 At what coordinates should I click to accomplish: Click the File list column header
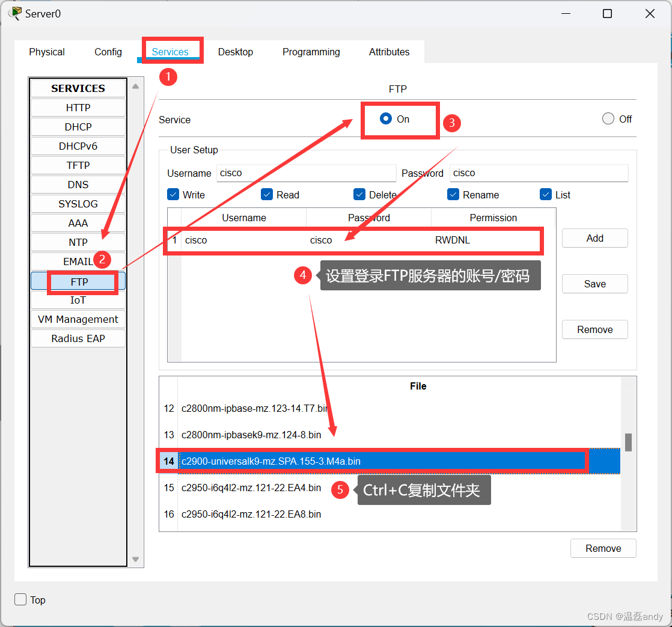418,386
